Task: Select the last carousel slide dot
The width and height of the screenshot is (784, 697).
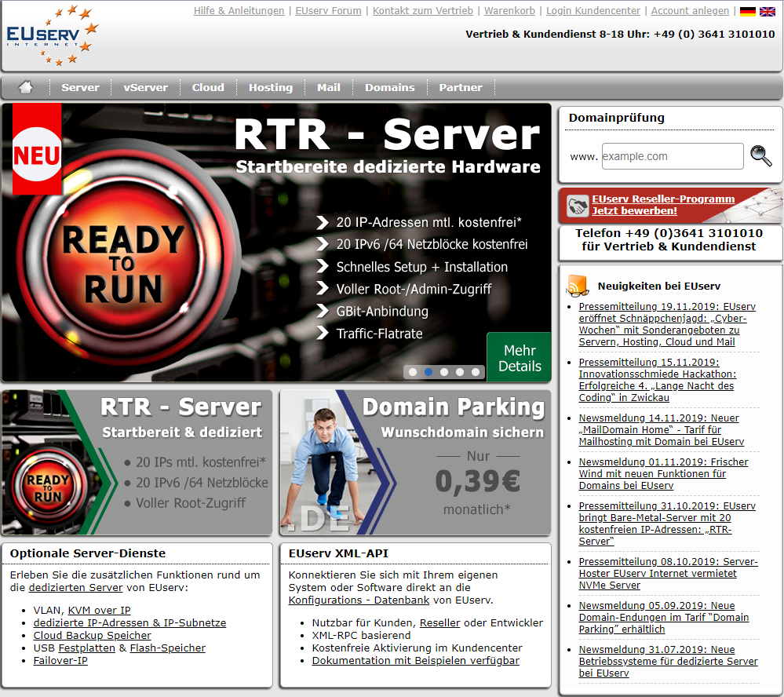Action: pyautogui.click(x=476, y=372)
